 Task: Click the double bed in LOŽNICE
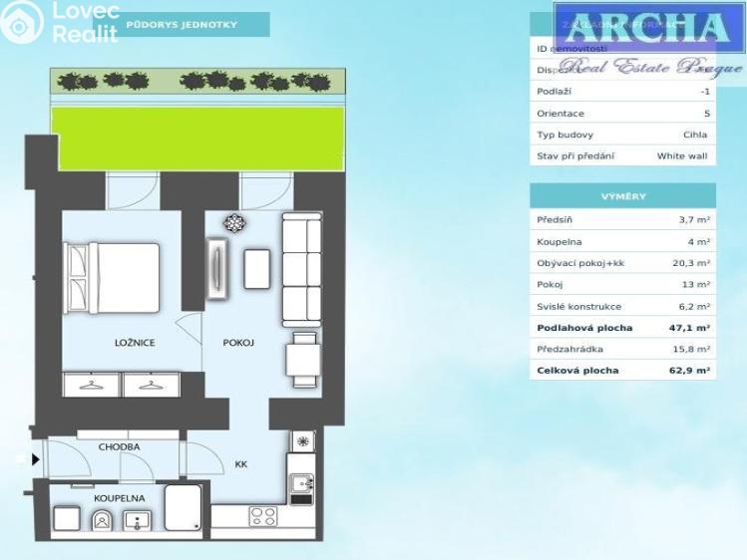112,278
